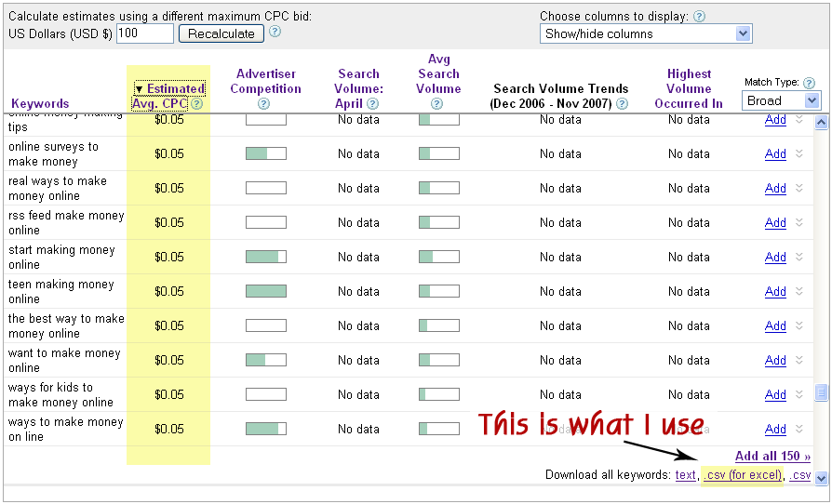Click help icon under Avg Search Volume
The width and height of the screenshot is (832, 504).
pos(436,104)
